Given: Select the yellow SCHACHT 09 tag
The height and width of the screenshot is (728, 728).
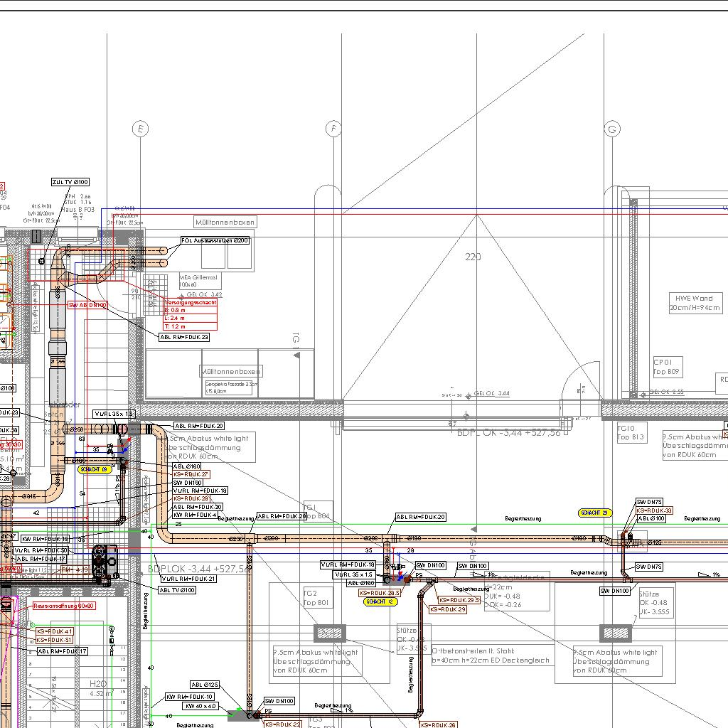Looking at the screenshot, I should coord(95,470).
